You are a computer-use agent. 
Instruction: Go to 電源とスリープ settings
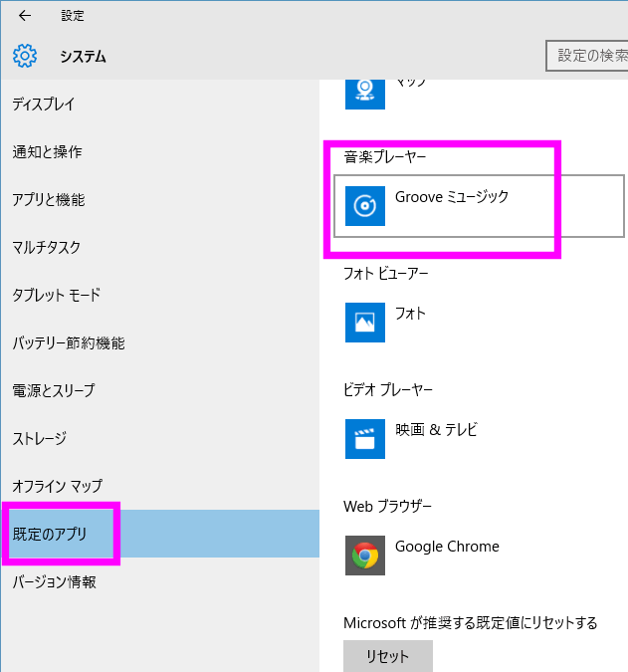tap(54, 391)
